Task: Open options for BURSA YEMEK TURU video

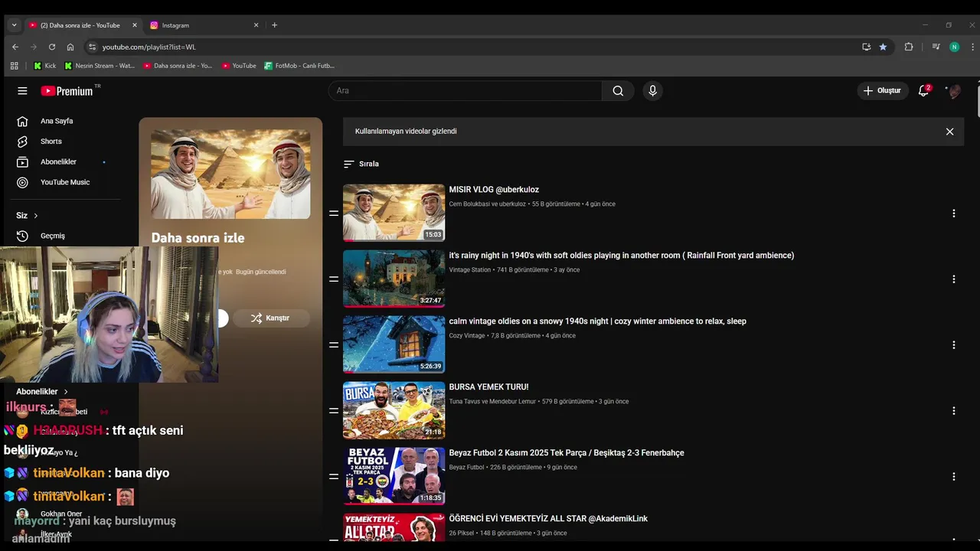Action: pos(953,411)
